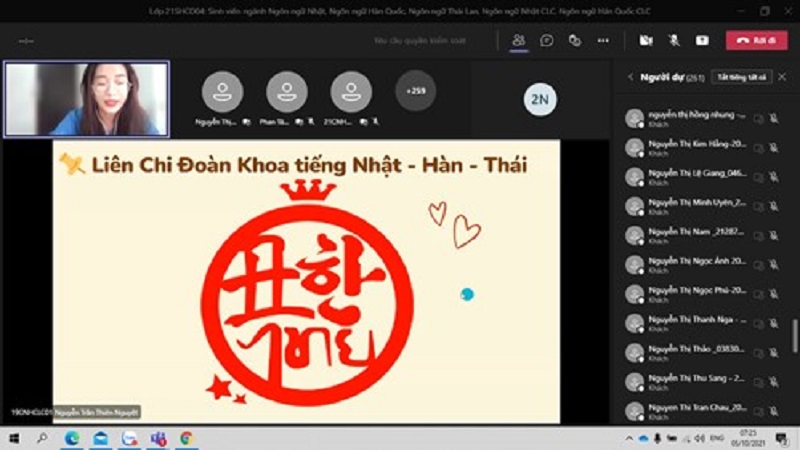Click the presenter's webcam video thumbnail

(86, 99)
